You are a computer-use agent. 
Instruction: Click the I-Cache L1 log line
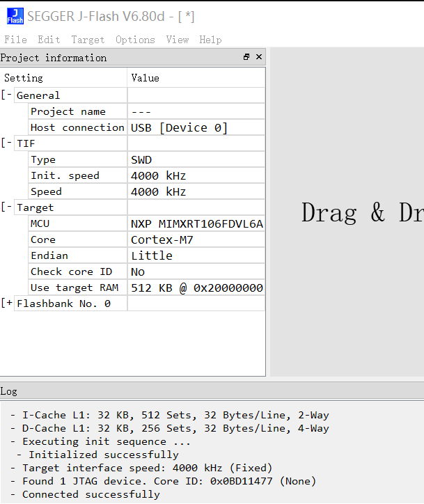pos(170,415)
